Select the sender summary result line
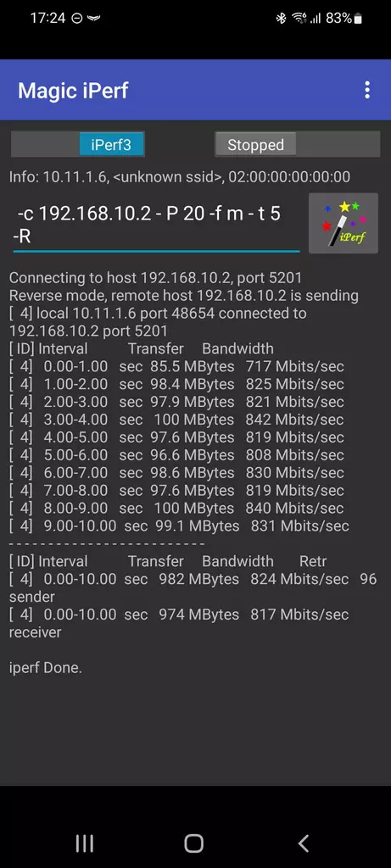Viewport: 391px width, 868px height. point(193,587)
